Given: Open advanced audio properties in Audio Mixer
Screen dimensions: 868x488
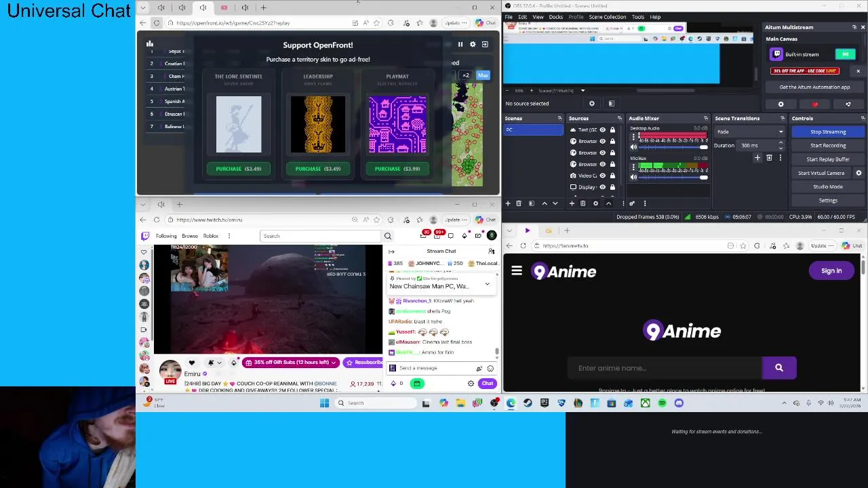Looking at the screenshot, I should [632, 203].
